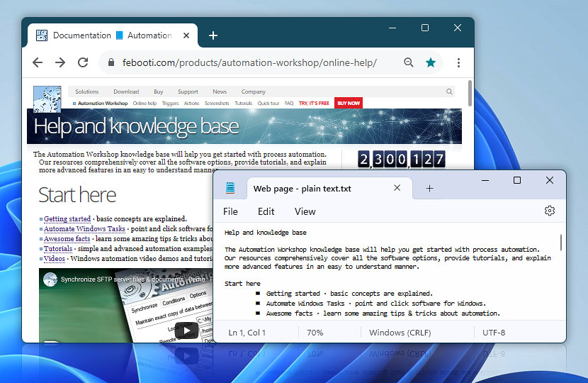
Task: Click the website search magnifier icon
Action: coord(449,91)
